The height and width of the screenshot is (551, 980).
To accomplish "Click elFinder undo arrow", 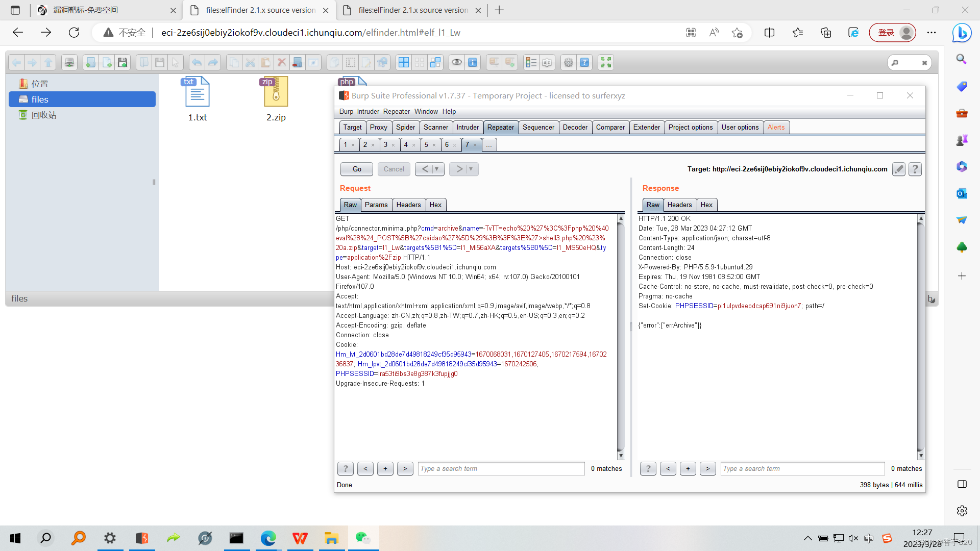I will 197,62.
